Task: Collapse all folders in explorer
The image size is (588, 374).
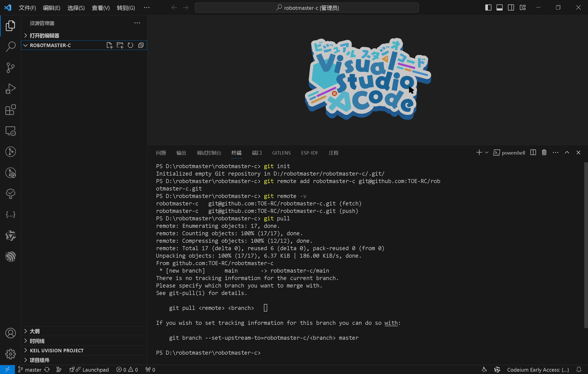Action: coord(141,45)
